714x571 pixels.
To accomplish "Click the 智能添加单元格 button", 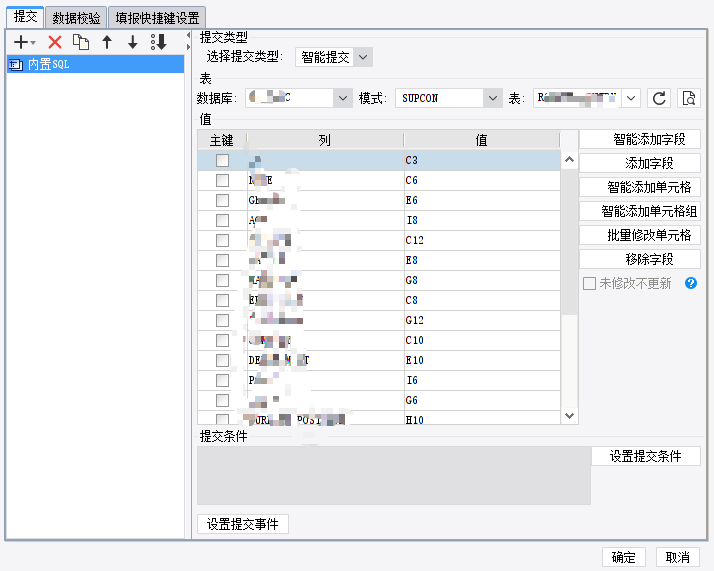I will coord(640,187).
